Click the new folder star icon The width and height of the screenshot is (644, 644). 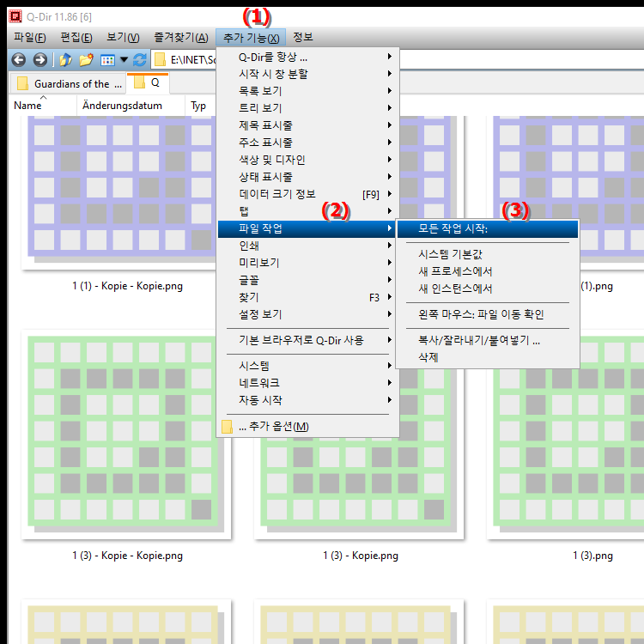tap(86, 60)
